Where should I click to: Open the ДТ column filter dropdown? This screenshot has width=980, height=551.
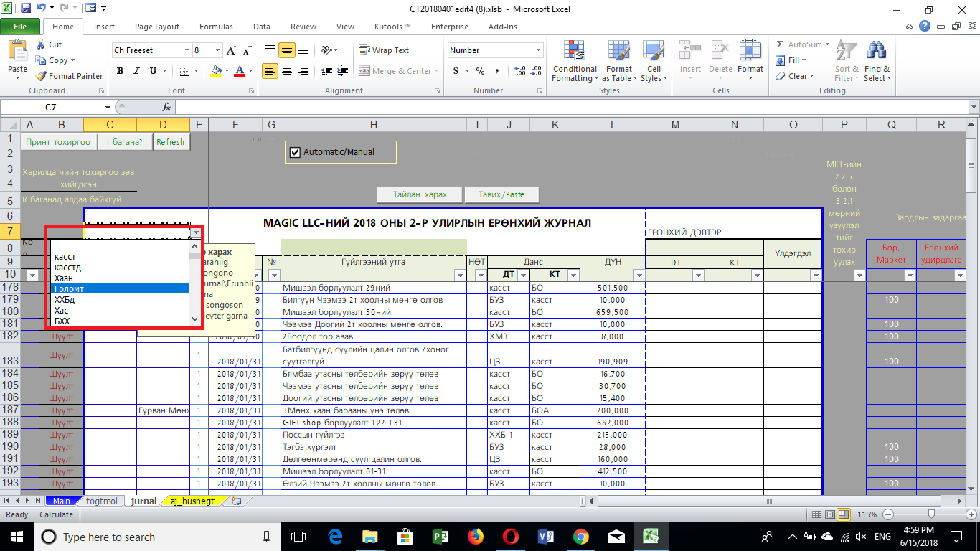524,275
